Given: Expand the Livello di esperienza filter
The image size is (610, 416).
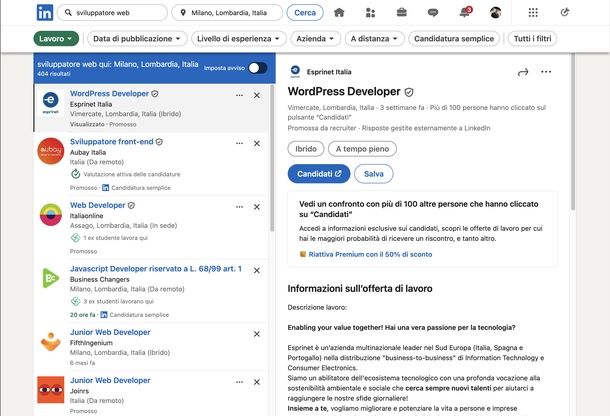Looking at the screenshot, I should click(238, 39).
